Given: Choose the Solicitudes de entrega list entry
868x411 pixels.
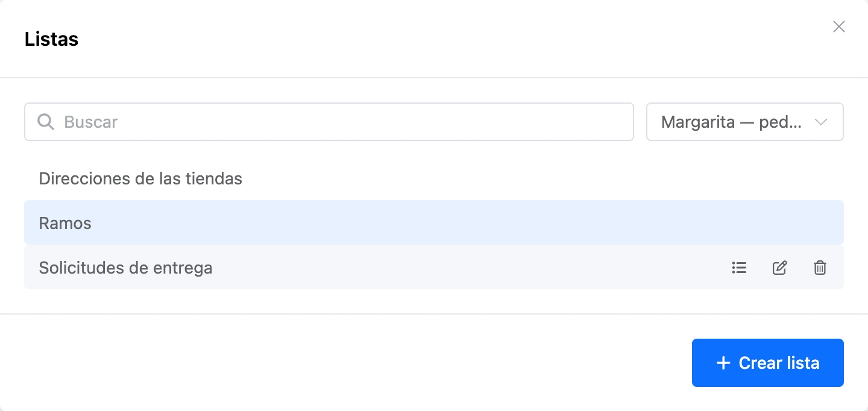Looking at the screenshot, I should pos(434,268).
